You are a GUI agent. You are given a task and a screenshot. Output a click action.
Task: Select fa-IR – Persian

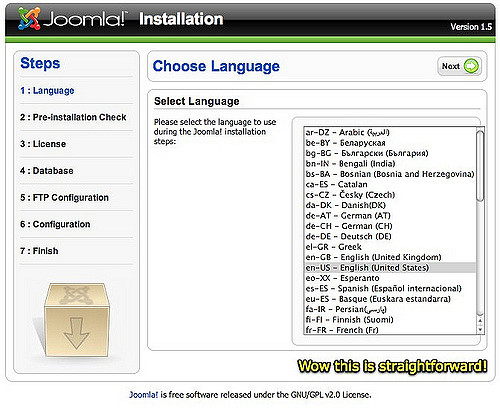[390, 309]
